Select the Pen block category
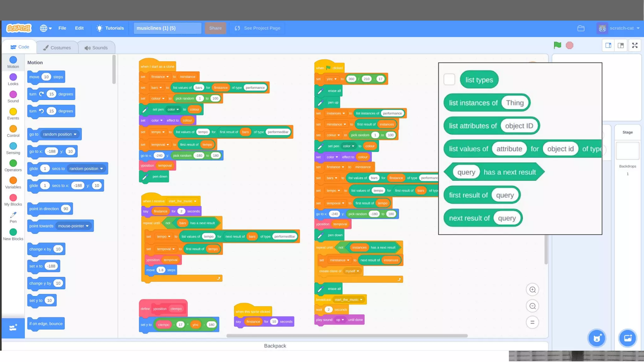The width and height of the screenshot is (644, 362). click(x=13, y=217)
